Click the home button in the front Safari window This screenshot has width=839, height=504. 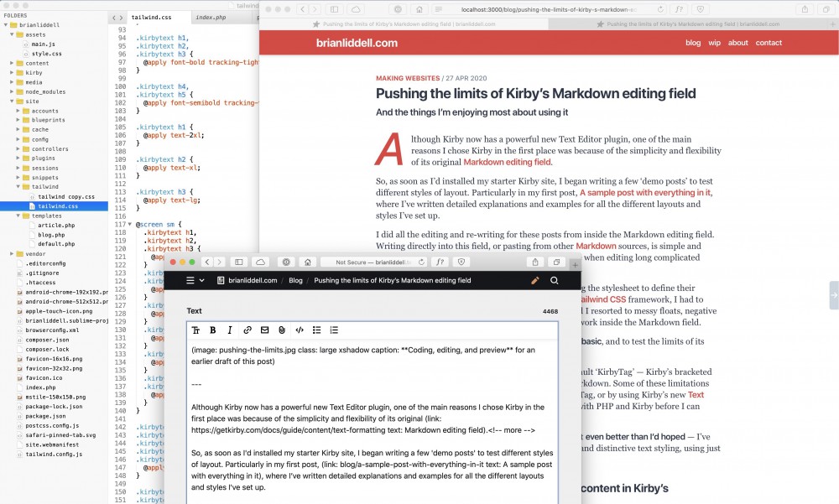308,262
